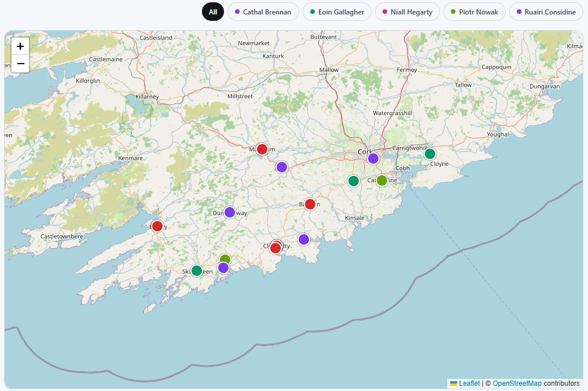Image resolution: width=588 pixels, height=391 pixels.
Task: Open the teal-green marker west of Carrigaline
Action: pos(353,181)
